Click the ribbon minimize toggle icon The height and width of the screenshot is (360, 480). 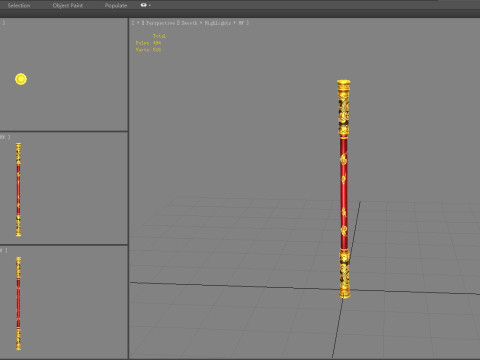[x=144, y=5]
